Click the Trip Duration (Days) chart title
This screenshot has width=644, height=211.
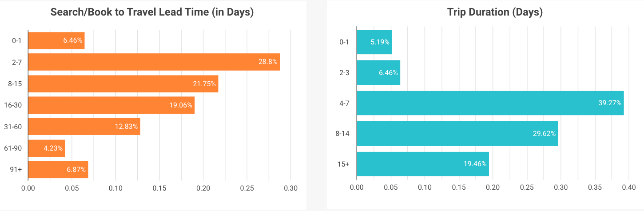pos(495,12)
